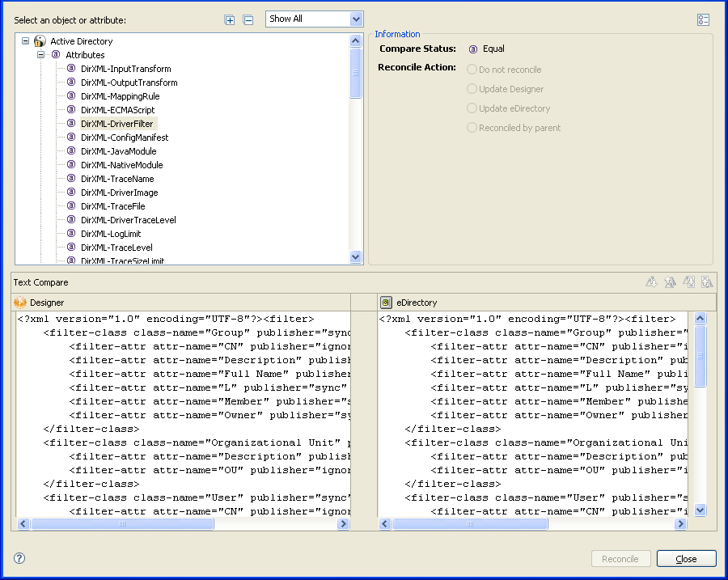Click the legend icon at top right

(703, 19)
